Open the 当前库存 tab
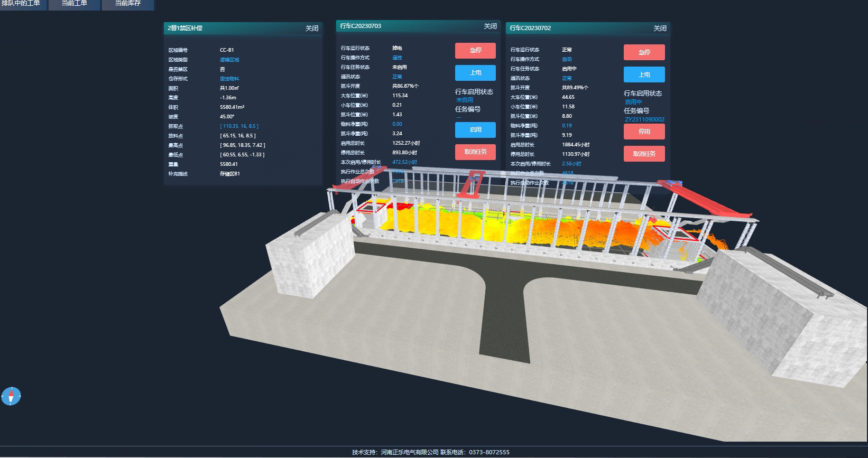This screenshot has height=458, width=868. 128,4
